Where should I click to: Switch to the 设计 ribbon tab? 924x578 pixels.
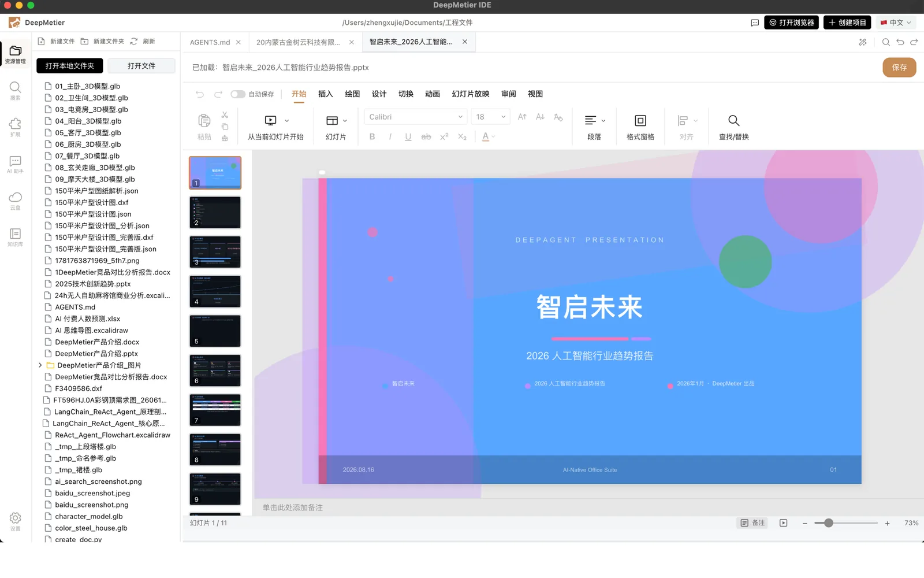pyautogui.click(x=379, y=94)
